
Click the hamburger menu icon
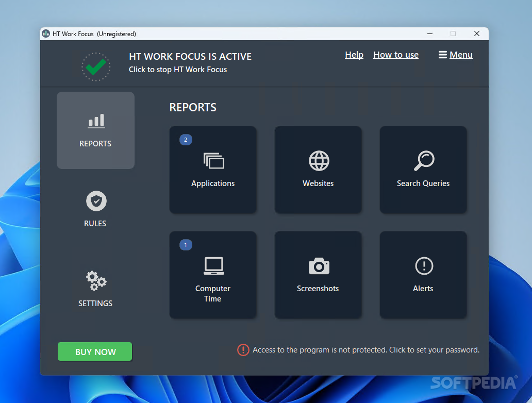(x=442, y=55)
